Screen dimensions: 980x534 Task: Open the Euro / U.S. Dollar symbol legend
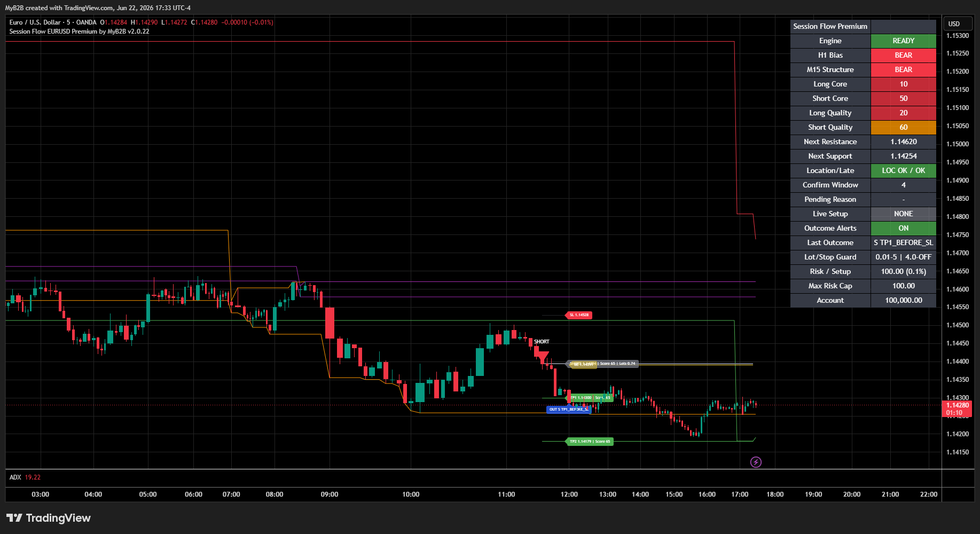coord(53,22)
